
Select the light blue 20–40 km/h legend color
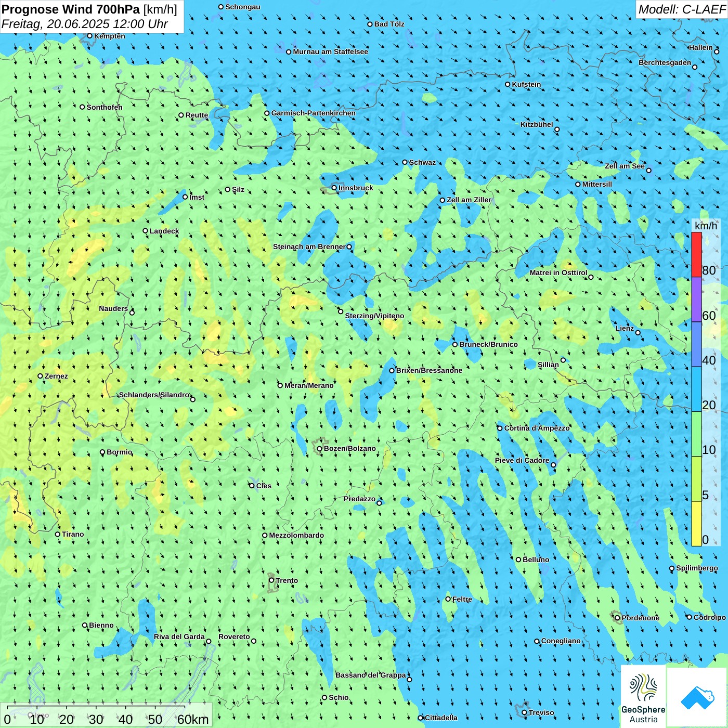click(696, 389)
